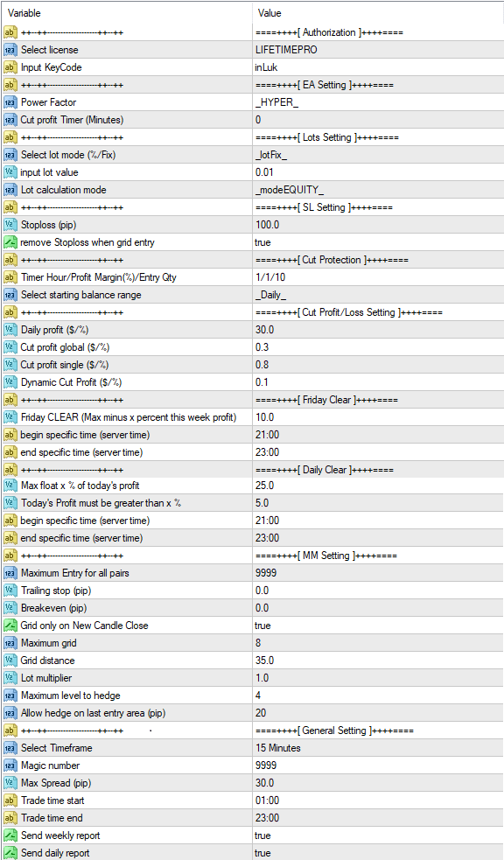Screen dimensions: 504x860
Task: Click the enum icon beside Power Factor
Action: (10, 102)
